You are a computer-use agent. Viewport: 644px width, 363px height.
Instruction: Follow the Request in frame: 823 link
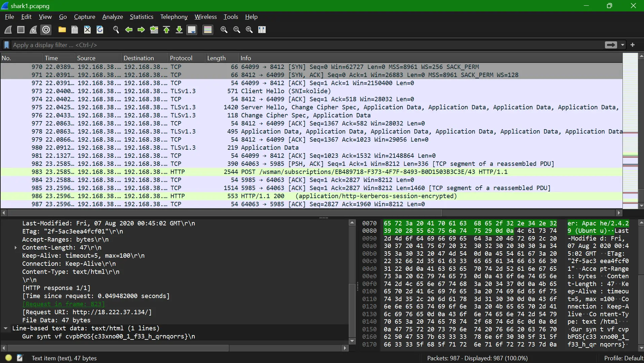click(x=64, y=304)
